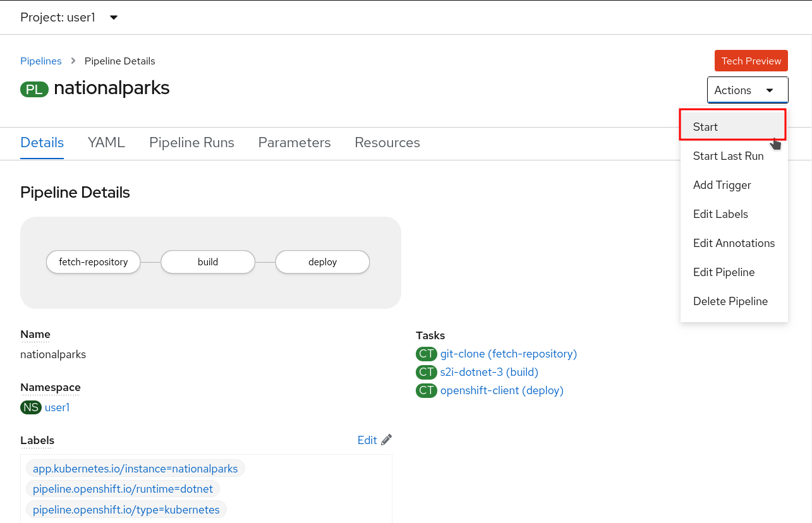The image size is (812, 523).
Task: Click the CT icon beside git-clone task
Action: pyautogui.click(x=427, y=354)
